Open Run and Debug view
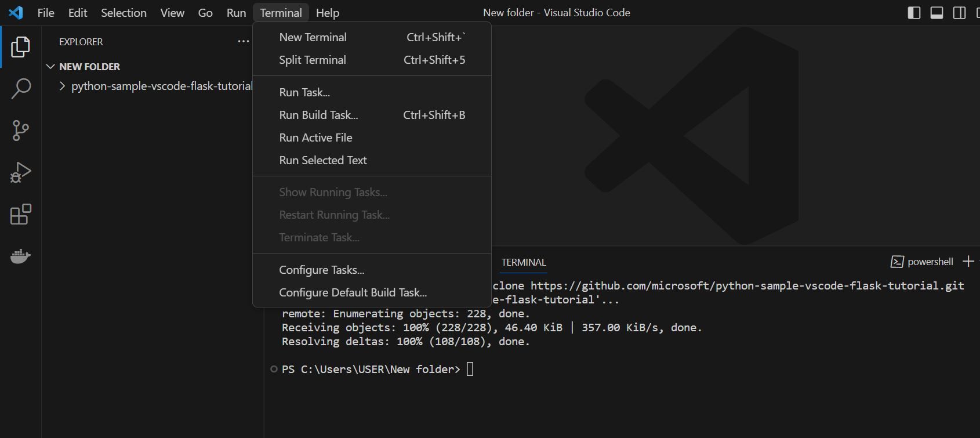 tap(20, 172)
